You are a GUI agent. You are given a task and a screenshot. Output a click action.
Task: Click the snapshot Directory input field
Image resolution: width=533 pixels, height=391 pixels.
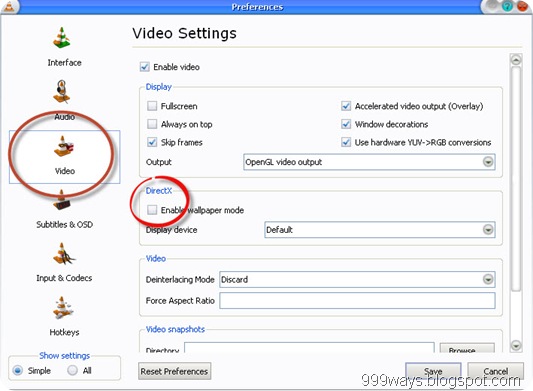pyautogui.click(x=309, y=347)
